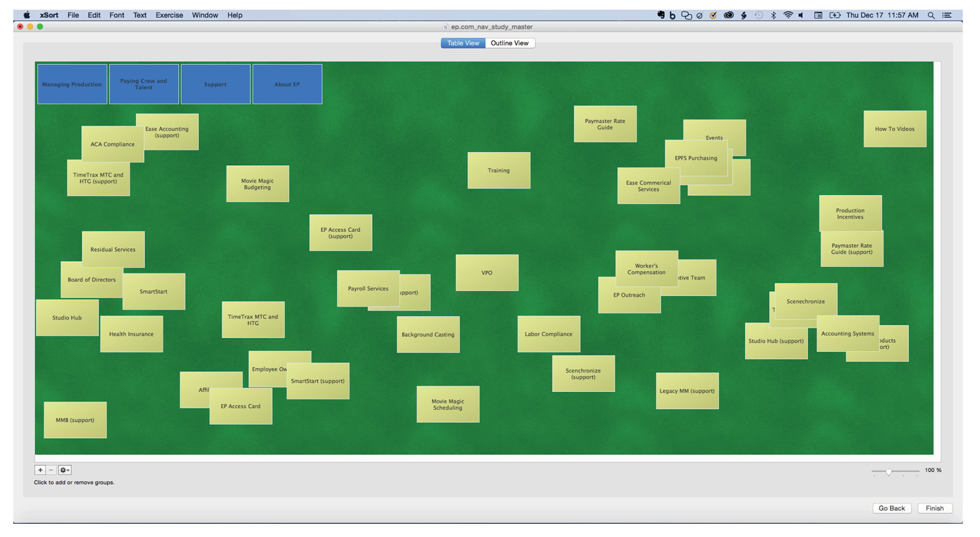Viewport: 980px width, 537px height.
Task: Click the battery status icon
Action: click(x=835, y=15)
